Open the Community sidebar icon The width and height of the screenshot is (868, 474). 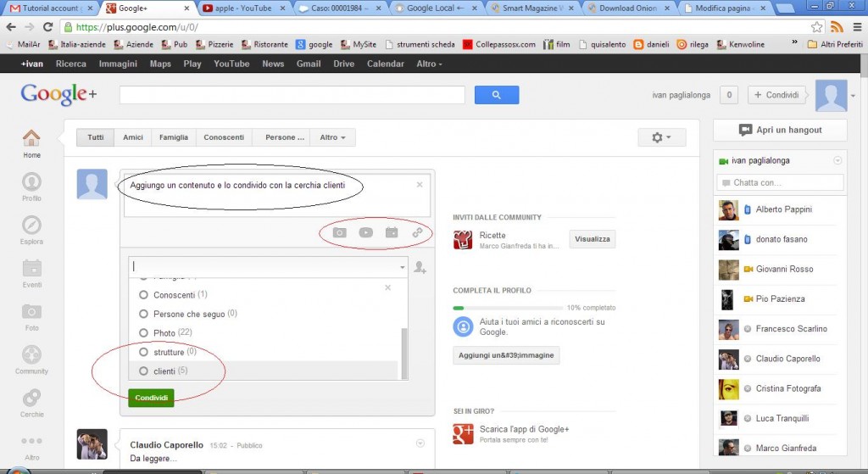pyautogui.click(x=31, y=354)
